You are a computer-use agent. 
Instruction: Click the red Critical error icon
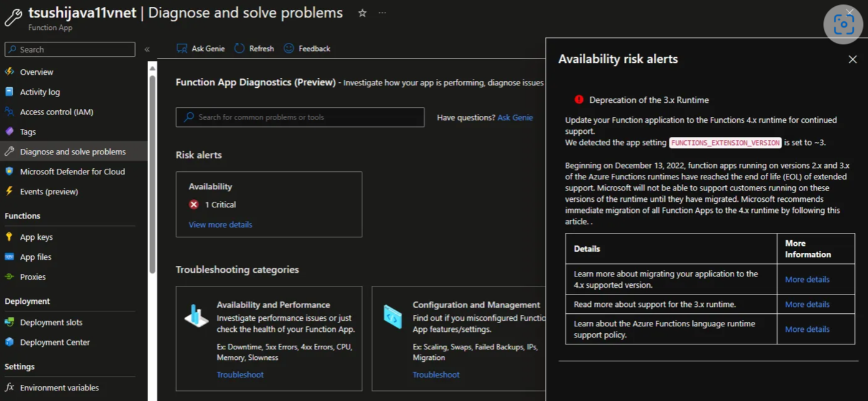pyautogui.click(x=194, y=204)
